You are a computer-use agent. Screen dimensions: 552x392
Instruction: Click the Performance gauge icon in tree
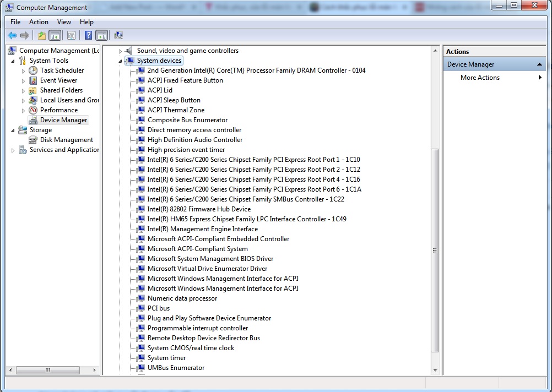point(33,110)
